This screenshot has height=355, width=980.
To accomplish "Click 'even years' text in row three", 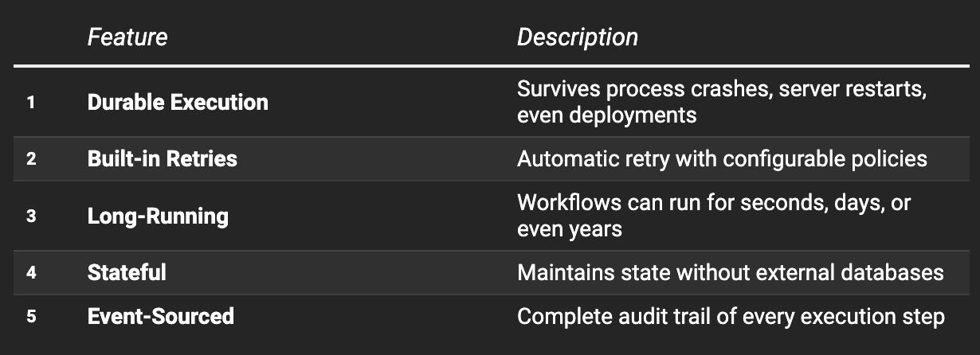I will pyautogui.click(x=570, y=229).
